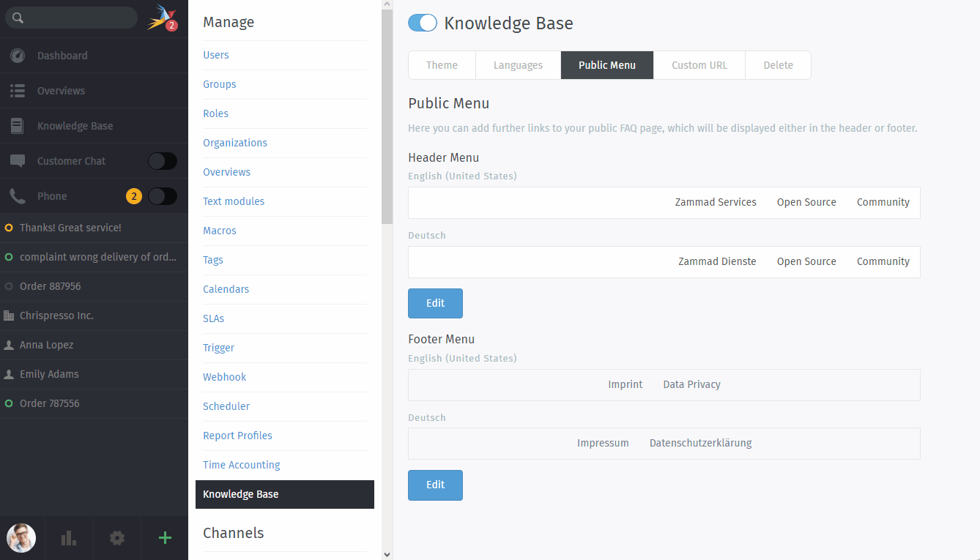The image size is (980, 560).
Task: Click Open Source in Deutsch header menu
Action: (806, 261)
